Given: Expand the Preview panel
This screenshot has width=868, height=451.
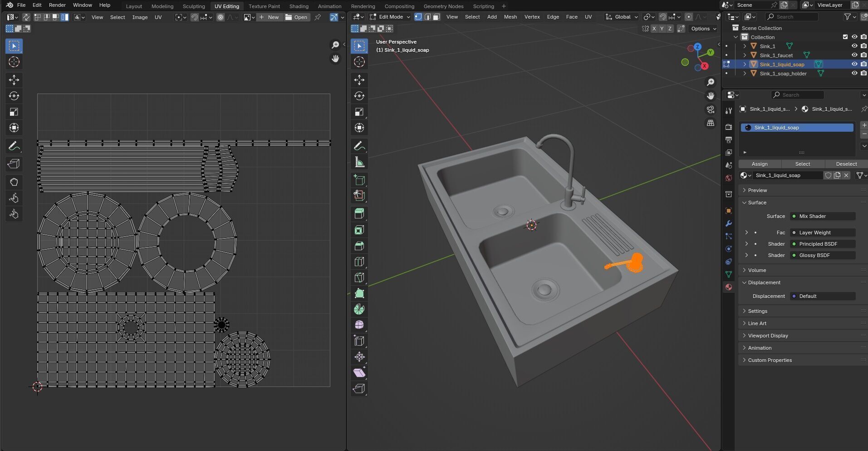Looking at the screenshot, I should 757,190.
